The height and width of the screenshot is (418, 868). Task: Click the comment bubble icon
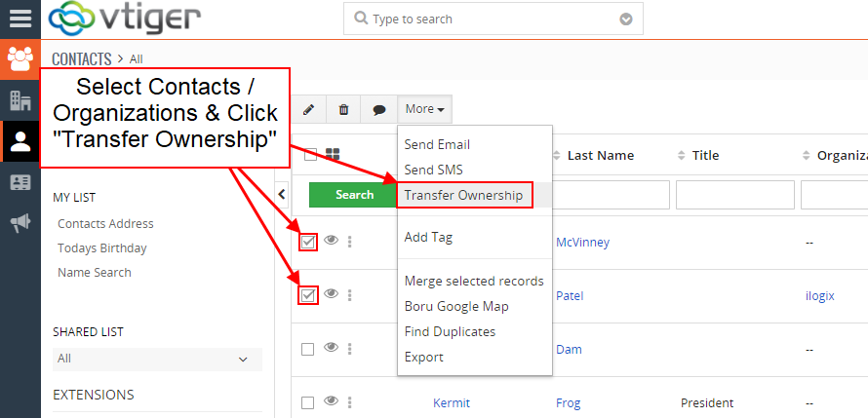click(x=378, y=109)
